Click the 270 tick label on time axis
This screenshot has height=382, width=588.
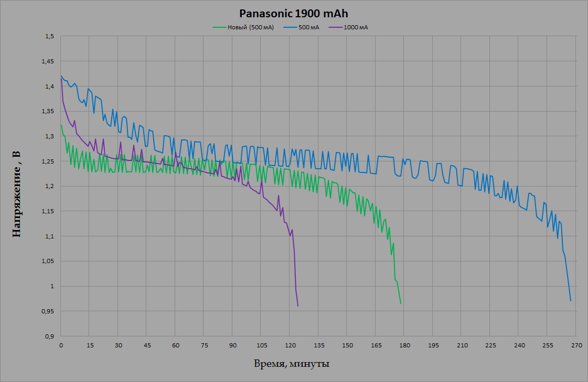[x=576, y=345]
